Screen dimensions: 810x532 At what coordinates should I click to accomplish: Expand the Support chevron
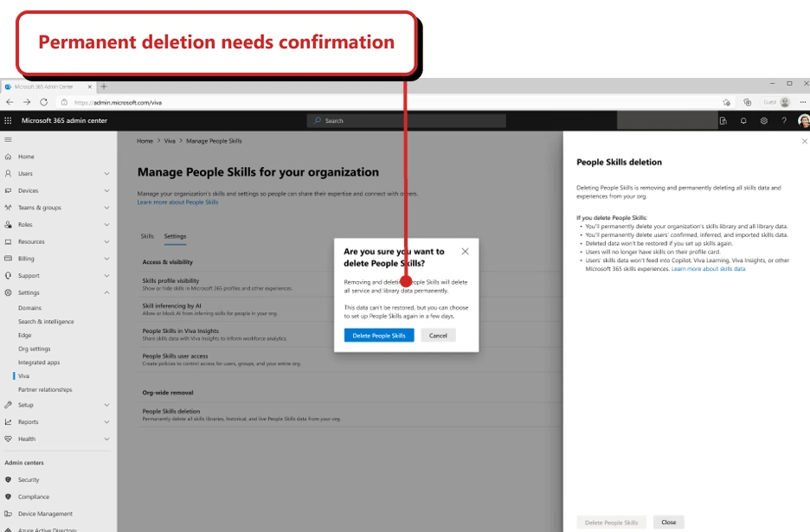(106, 275)
